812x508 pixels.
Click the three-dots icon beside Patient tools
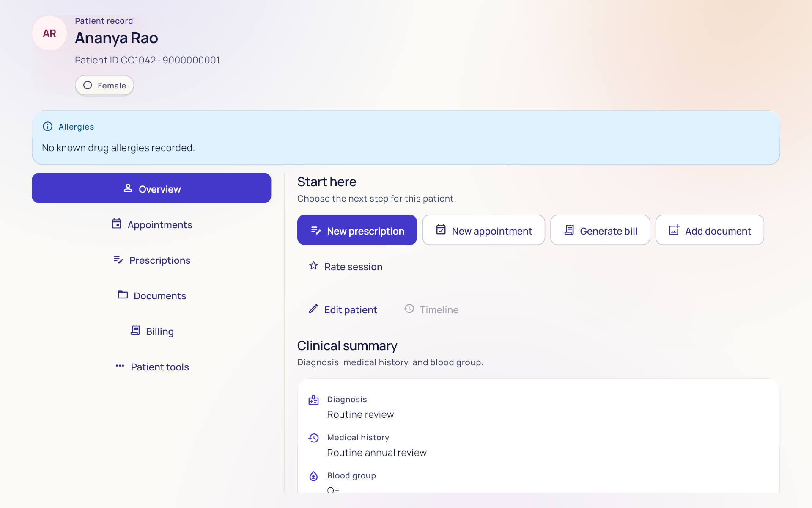pos(120,366)
